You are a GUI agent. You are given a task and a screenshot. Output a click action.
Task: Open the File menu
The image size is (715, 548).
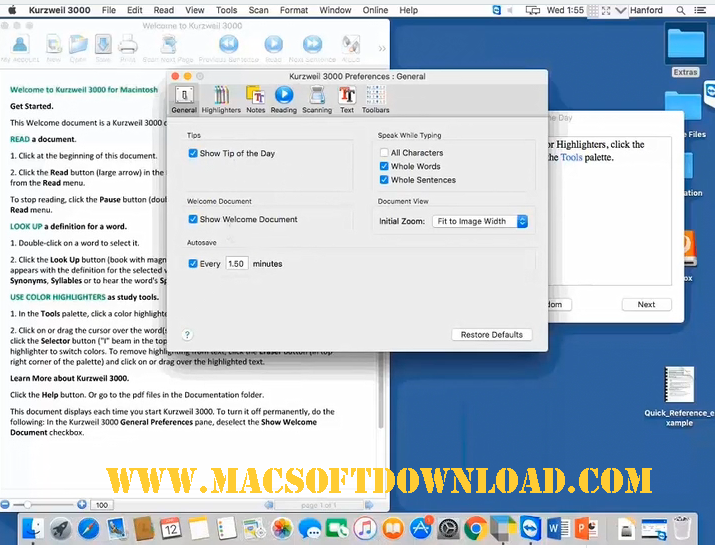[109, 10]
